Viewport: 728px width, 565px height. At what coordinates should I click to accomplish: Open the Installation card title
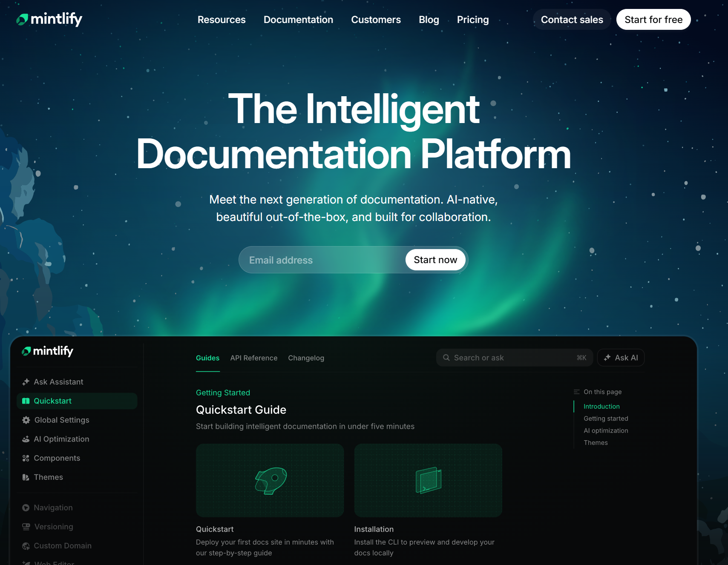coord(374,529)
